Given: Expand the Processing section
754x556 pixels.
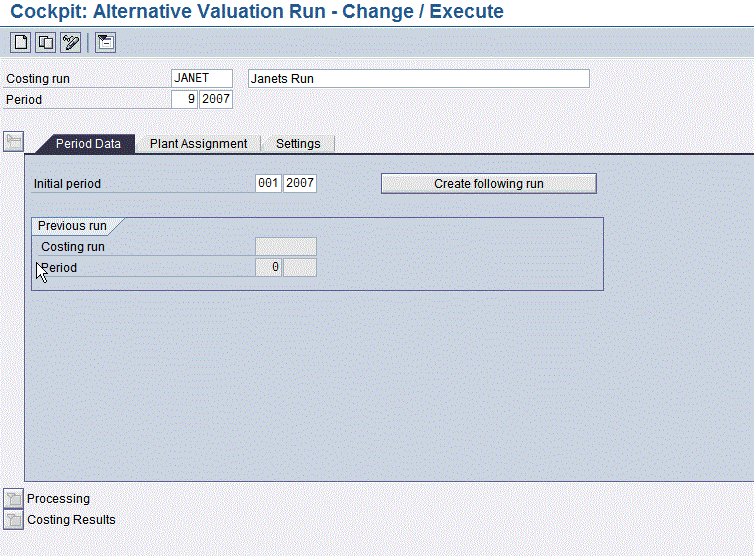Looking at the screenshot, I should [x=14, y=499].
